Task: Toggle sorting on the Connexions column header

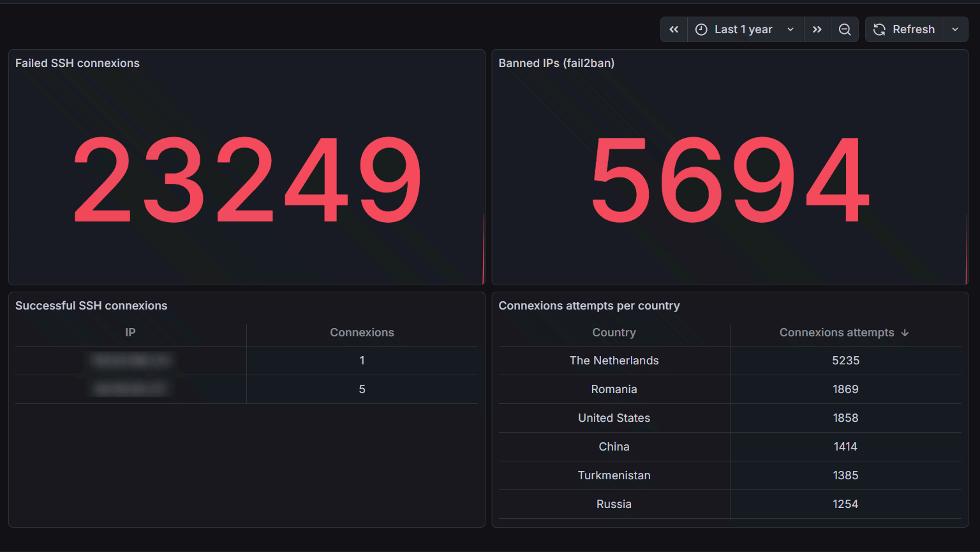Action: click(x=362, y=332)
